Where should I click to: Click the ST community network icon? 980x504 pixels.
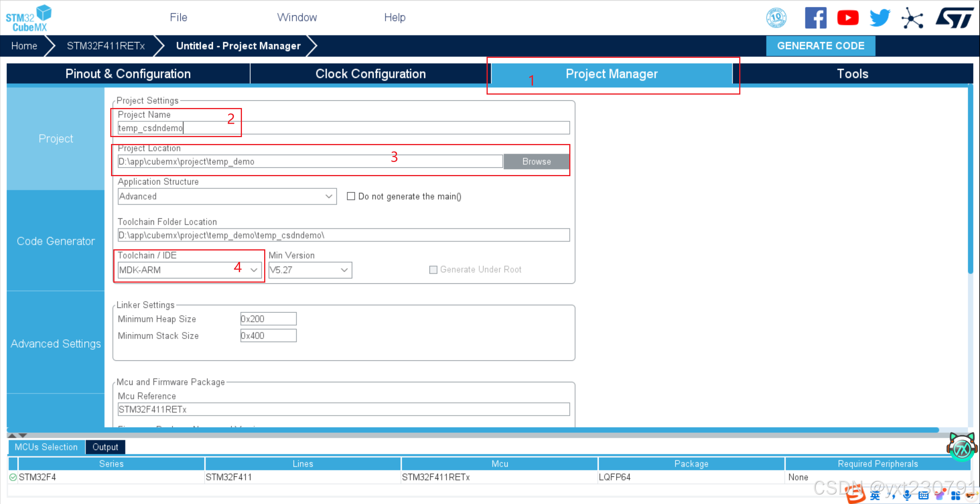pos(912,18)
